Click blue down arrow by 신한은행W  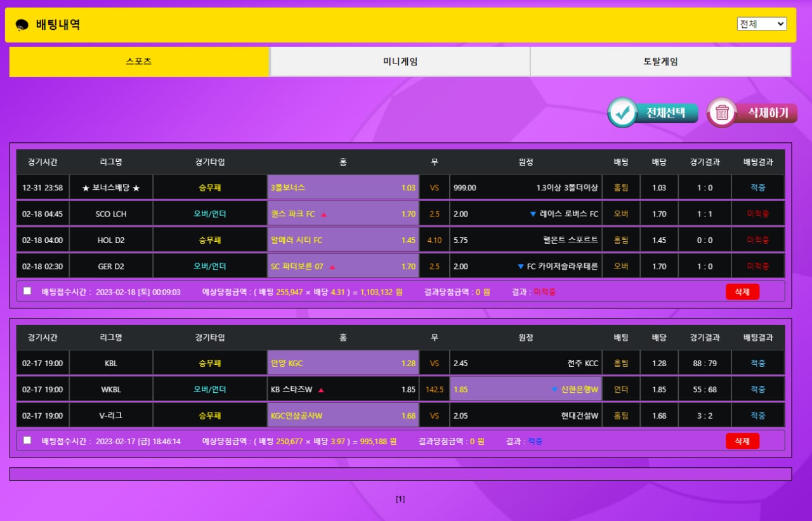[554, 390]
